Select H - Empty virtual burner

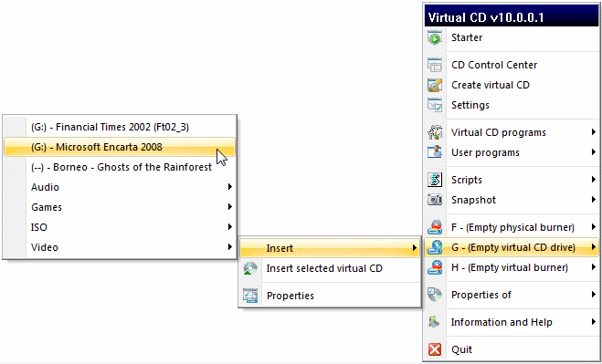[x=512, y=267]
